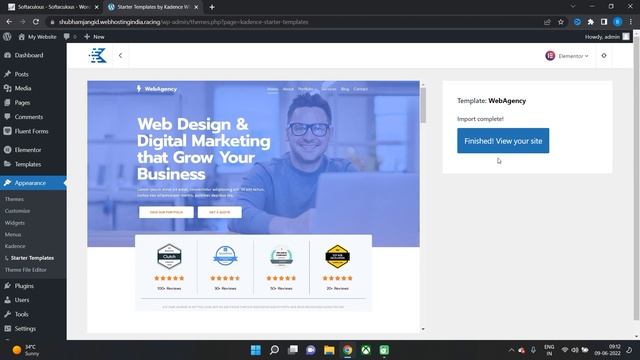Click the Tools wrench icon
This screenshot has width=640, height=360.
[7, 314]
